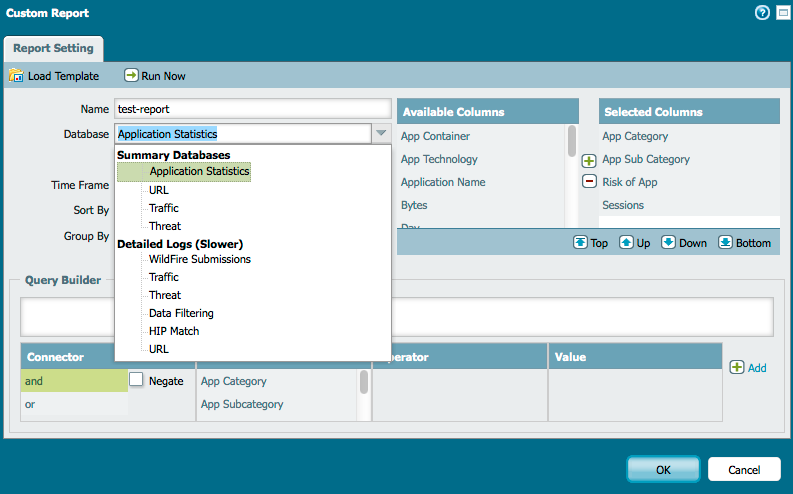Click the OK button
This screenshot has height=494, width=793.
tap(663, 470)
